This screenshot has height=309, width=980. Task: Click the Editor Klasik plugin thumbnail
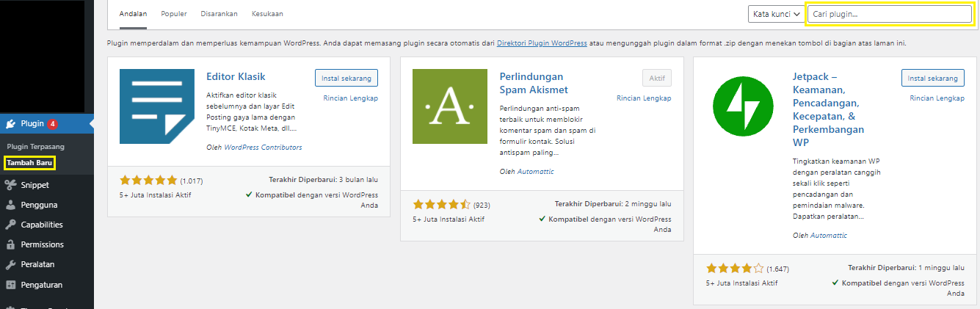156,106
